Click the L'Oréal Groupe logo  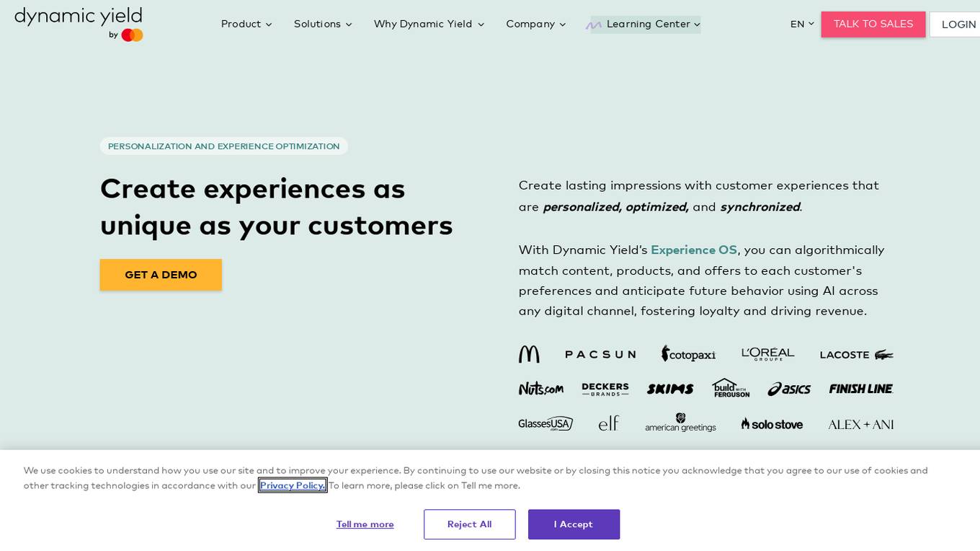coord(768,354)
